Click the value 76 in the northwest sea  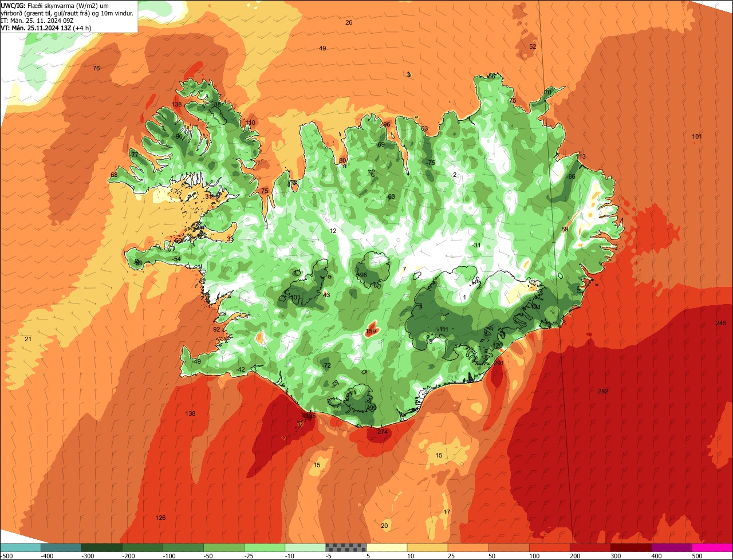pos(96,68)
